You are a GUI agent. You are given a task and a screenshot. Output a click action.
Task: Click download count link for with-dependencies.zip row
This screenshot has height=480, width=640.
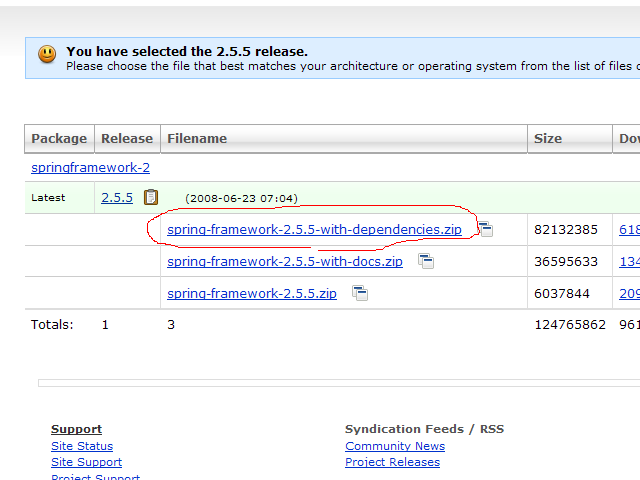pyautogui.click(x=629, y=229)
